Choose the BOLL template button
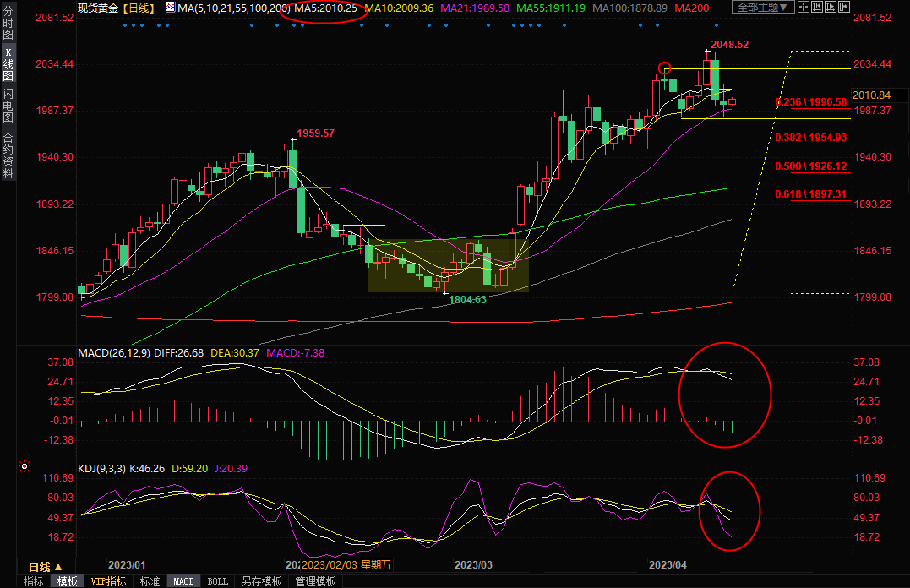This screenshot has width=910, height=588. tap(218, 581)
